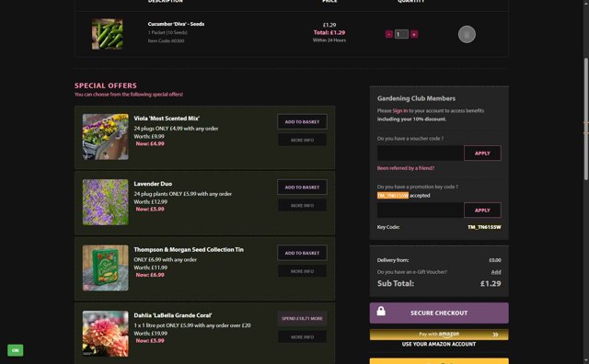This screenshot has width=589, height=364.
Task: Open Viola 'Most Scented Mix' image
Action: click(106, 137)
